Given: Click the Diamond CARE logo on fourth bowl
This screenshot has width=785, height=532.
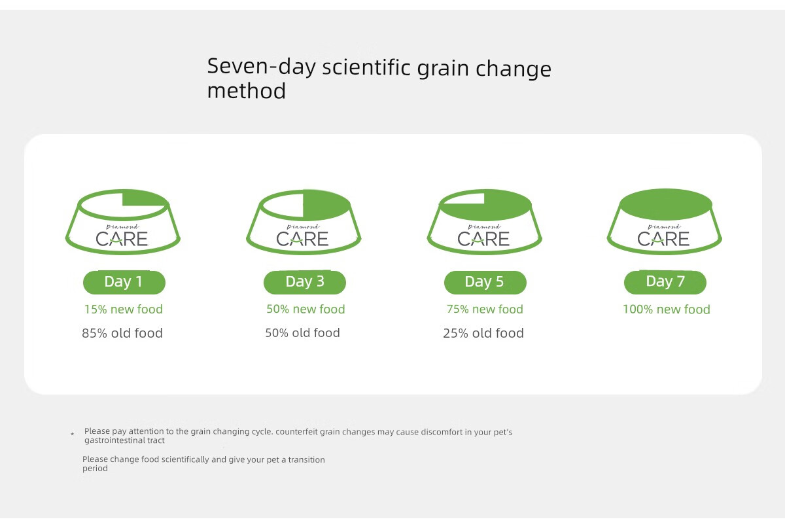Looking at the screenshot, I should [x=665, y=236].
